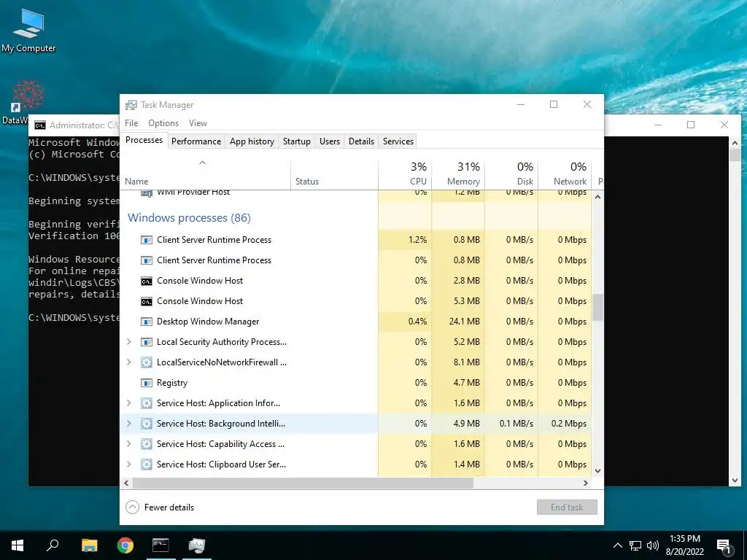Viewport: 747px width, 560px height.
Task: Click the Service Host: Capability Access gear icon
Action: click(146, 444)
